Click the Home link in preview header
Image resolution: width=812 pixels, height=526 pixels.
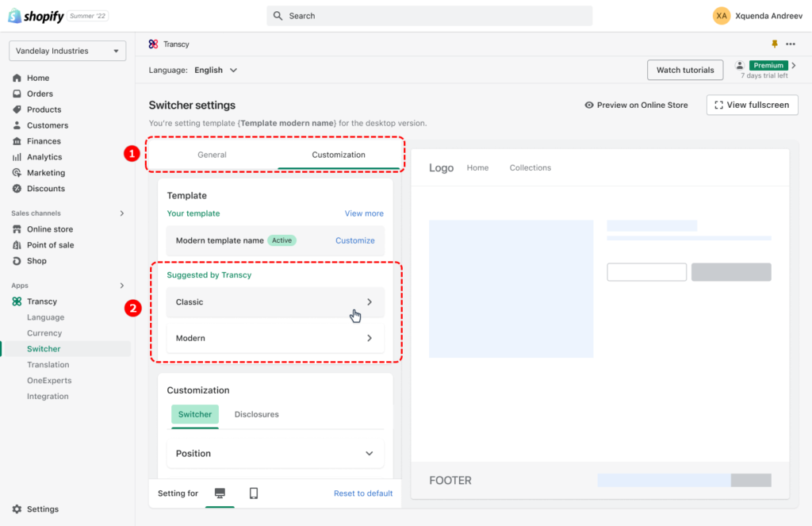pos(477,168)
